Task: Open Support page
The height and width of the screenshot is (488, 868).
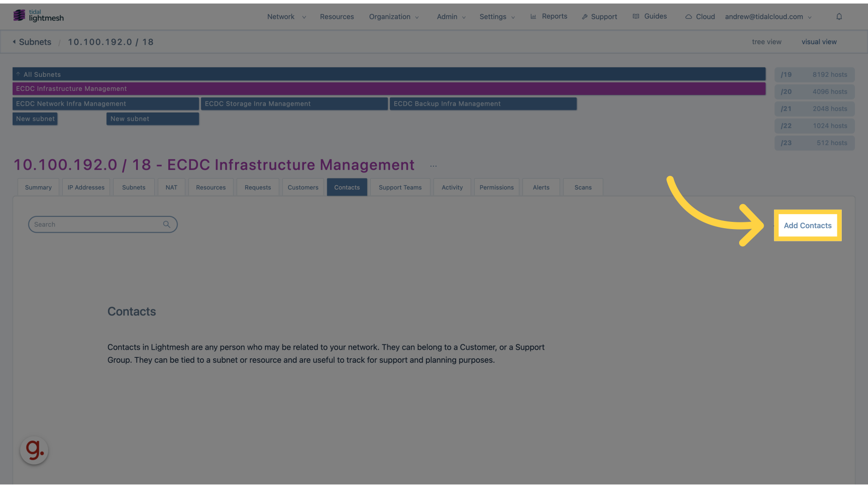Action: tap(604, 17)
